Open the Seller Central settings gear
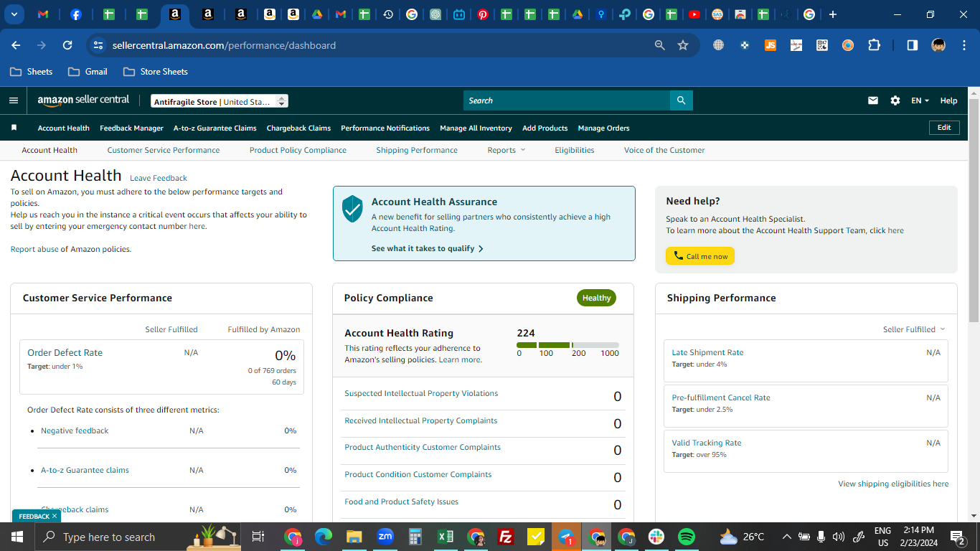 pyautogui.click(x=895, y=100)
